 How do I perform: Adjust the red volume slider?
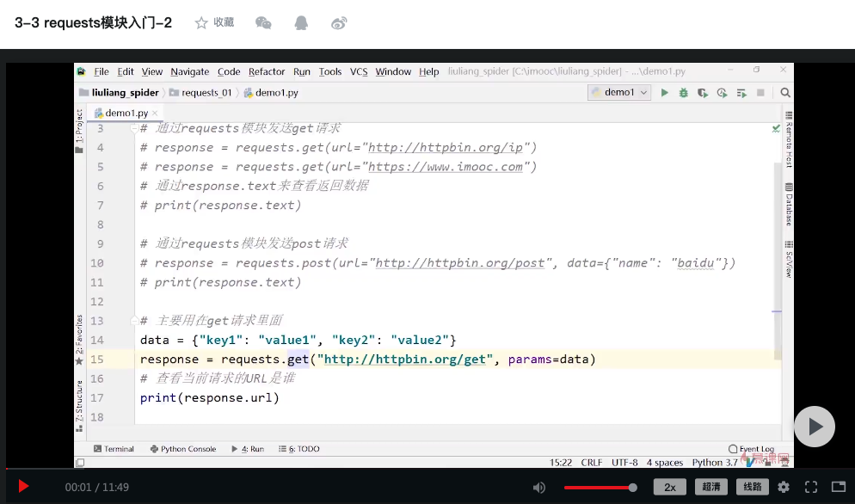coord(600,487)
